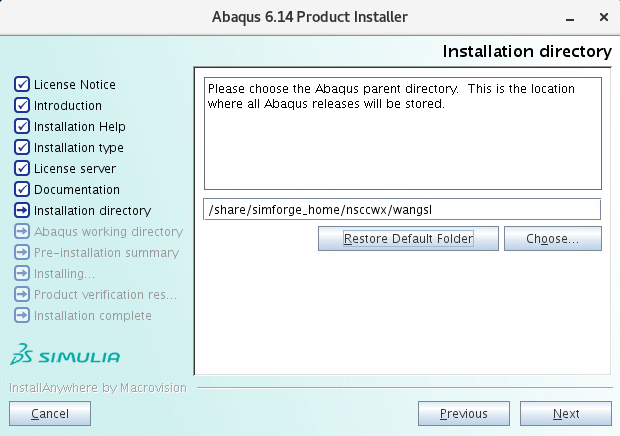Screen dimensions: 620x436
Task: Click the Installation complete arrow icon
Action: pos(22,315)
